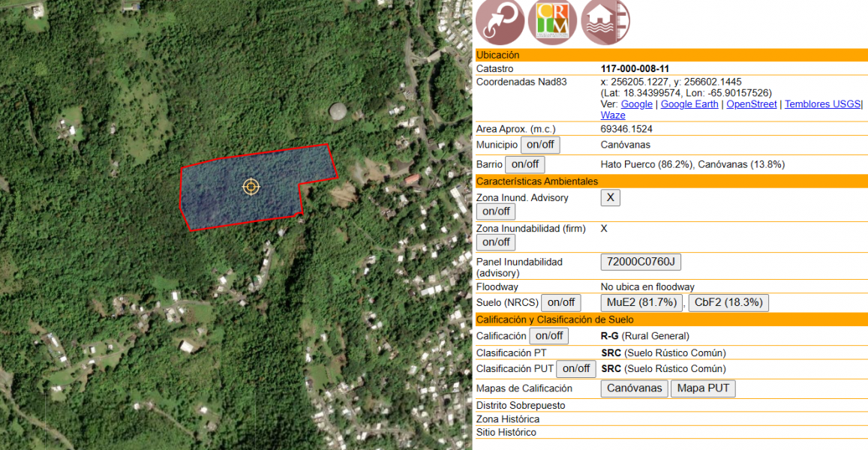The width and height of the screenshot is (868, 450).
Task: Open the Canóvanas calification map
Action: click(x=633, y=388)
